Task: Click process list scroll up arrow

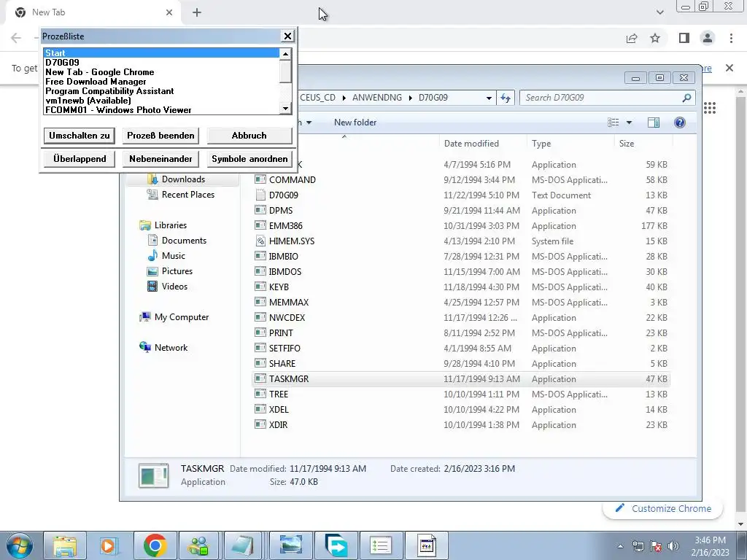Action: pyautogui.click(x=285, y=54)
